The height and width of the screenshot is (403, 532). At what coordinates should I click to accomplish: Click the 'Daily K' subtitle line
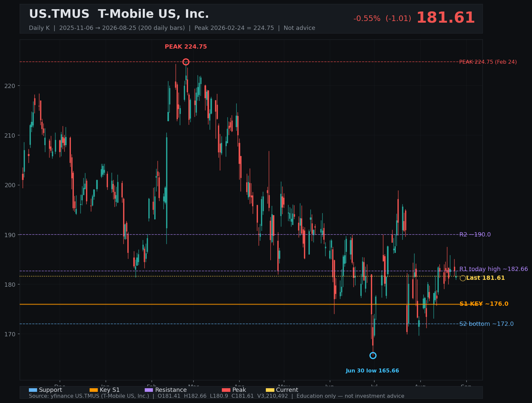tap(172, 28)
